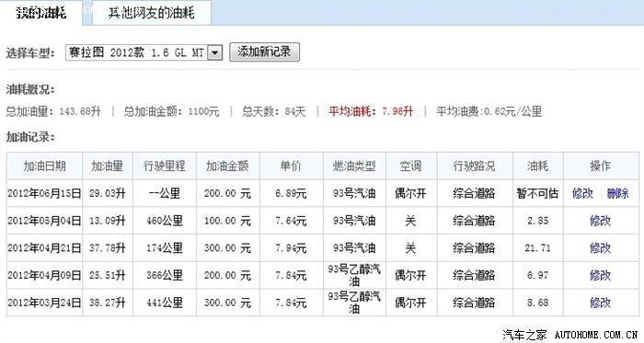Screen dimensions: 644x343
Task: Click the fuel consumption value 8.68
Action: point(537,303)
